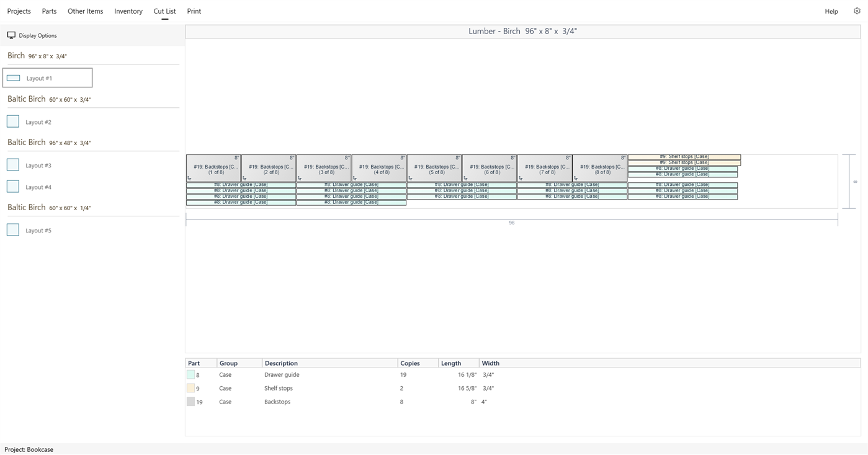This screenshot has width=868, height=455.
Task: Select the Layout #4 sheet icon
Action: [13, 187]
